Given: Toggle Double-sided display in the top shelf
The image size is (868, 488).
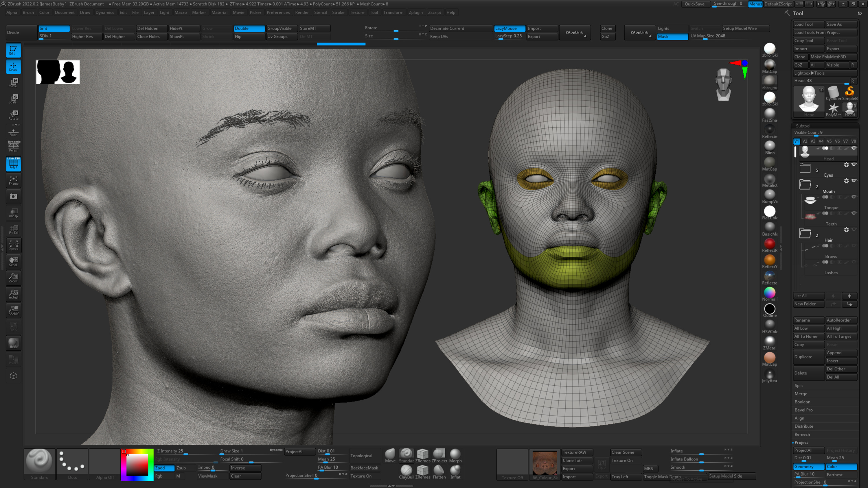Looking at the screenshot, I should [249, 28].
